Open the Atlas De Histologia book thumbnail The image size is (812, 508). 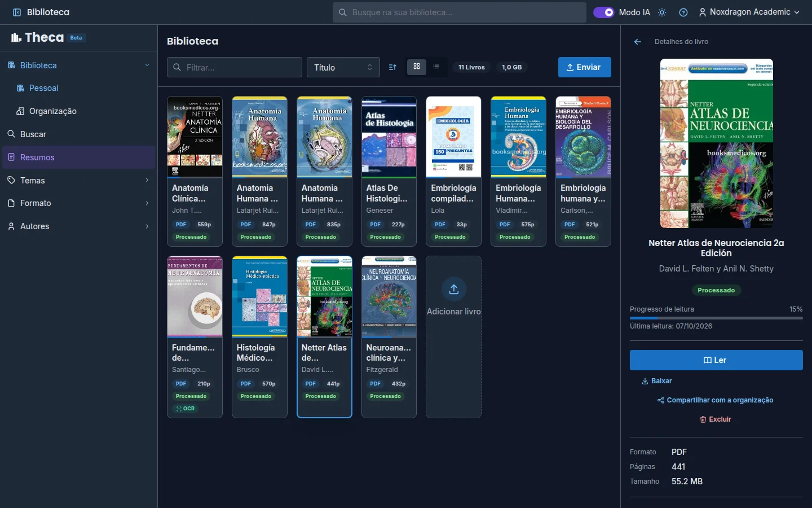click(x=389, y=137)
